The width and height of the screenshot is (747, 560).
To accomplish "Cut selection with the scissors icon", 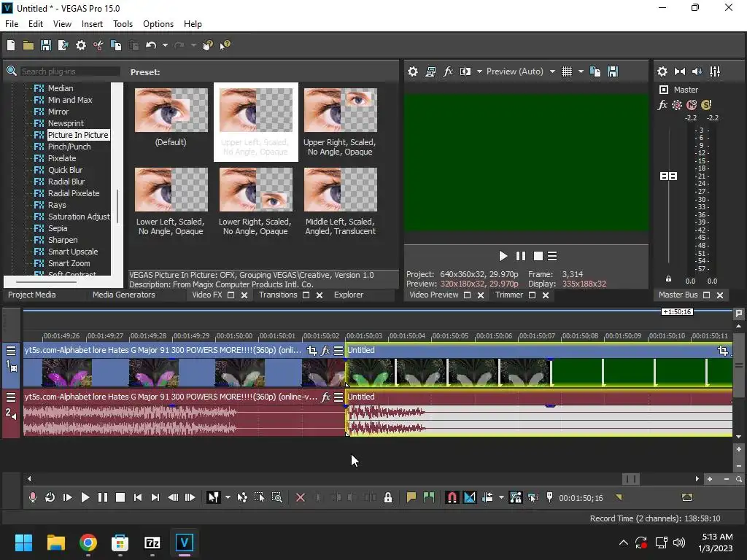I will [x=98, y=45].
